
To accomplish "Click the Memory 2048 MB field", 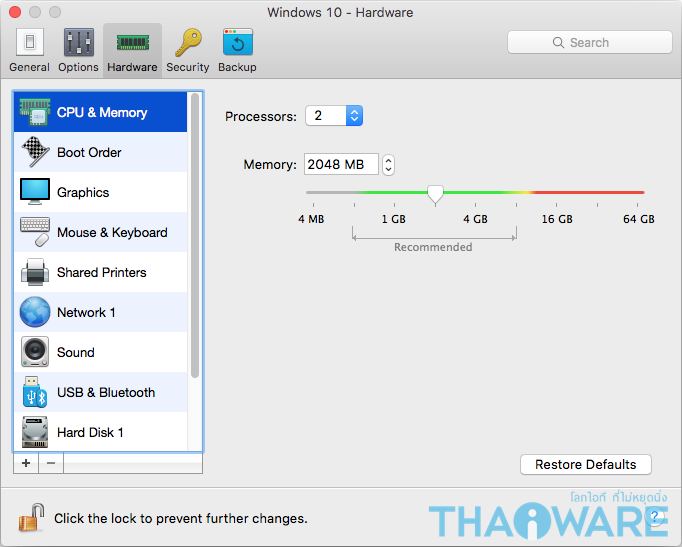I will click(x=341, y=164).
